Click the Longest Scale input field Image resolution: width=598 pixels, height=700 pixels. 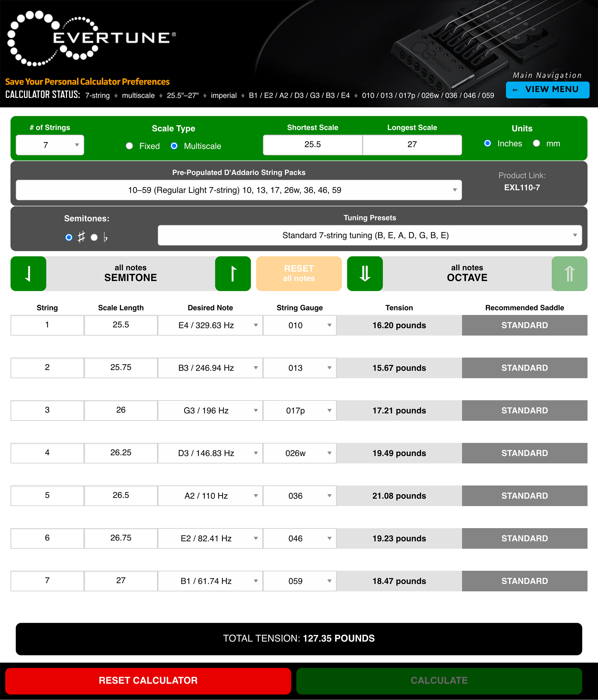click(412, 145)
